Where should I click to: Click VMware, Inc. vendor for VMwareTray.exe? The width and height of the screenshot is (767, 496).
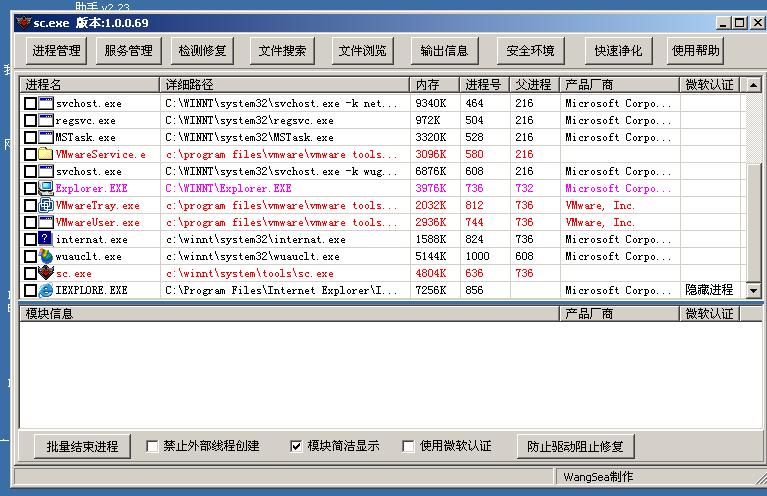pyautogui.click(x=600, y=205)
